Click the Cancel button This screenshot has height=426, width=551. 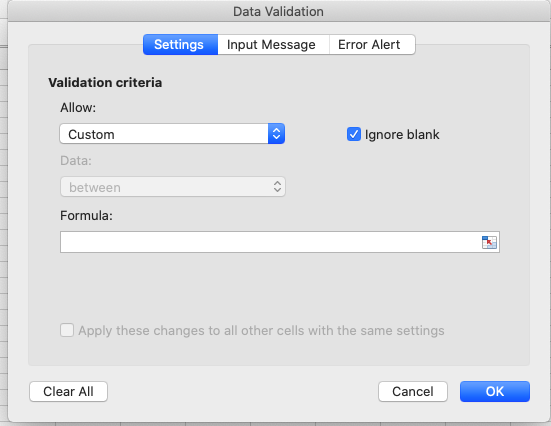pyautogui.click(x=413, y=392)
